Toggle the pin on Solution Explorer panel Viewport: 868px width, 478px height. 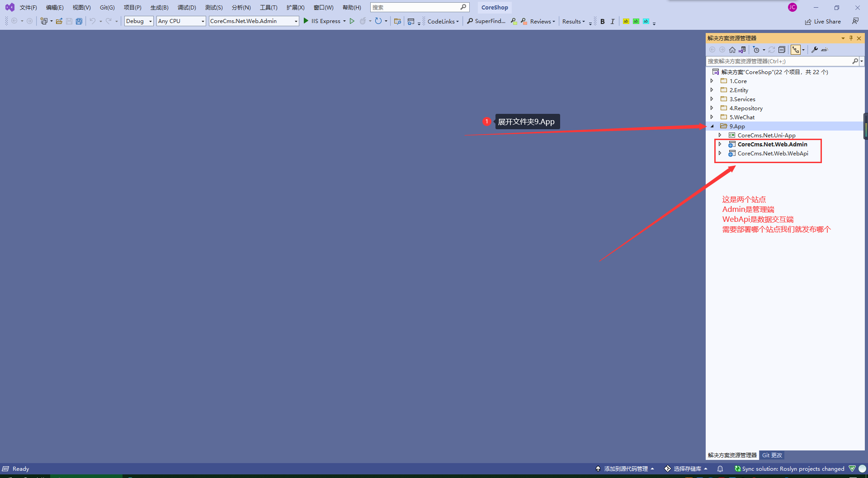pyautogui.click(x=851, y=38)
